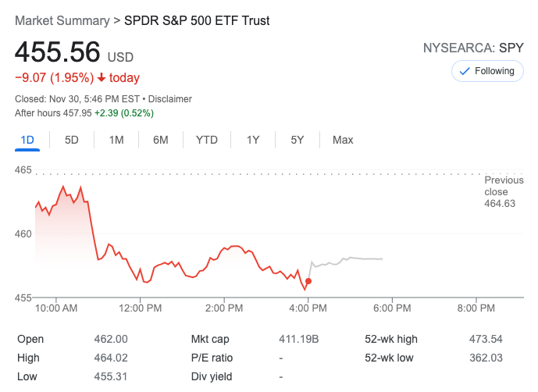Click the red intraday price line peak
The image size is (538, 392).
coord(63,187)
